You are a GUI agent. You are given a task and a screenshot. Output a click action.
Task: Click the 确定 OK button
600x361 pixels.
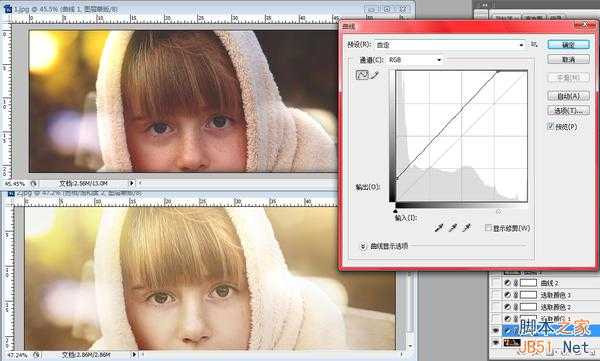[x=568, y=45]
